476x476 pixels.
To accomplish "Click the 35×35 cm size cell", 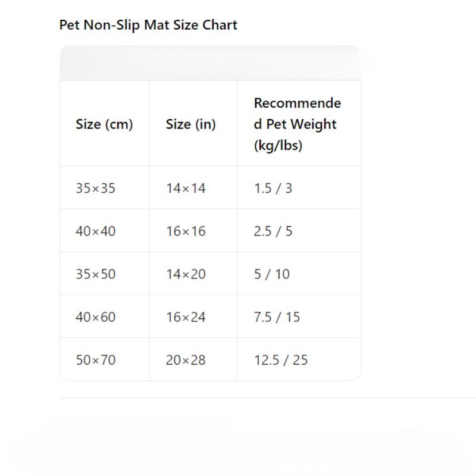I will coord(104,188).
